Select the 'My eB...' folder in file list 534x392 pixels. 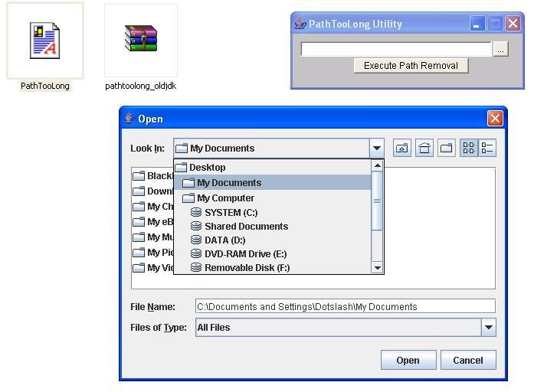click(153, 221)
